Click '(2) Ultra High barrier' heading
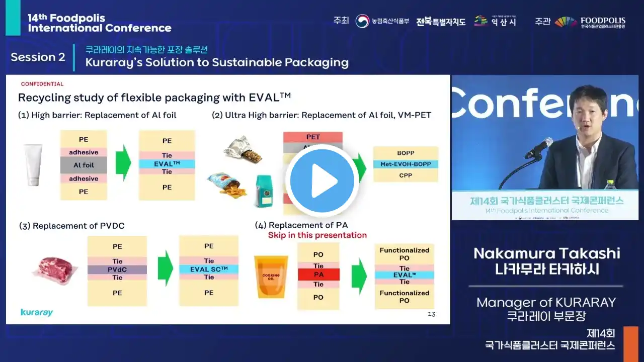 (x=321, y=115)
